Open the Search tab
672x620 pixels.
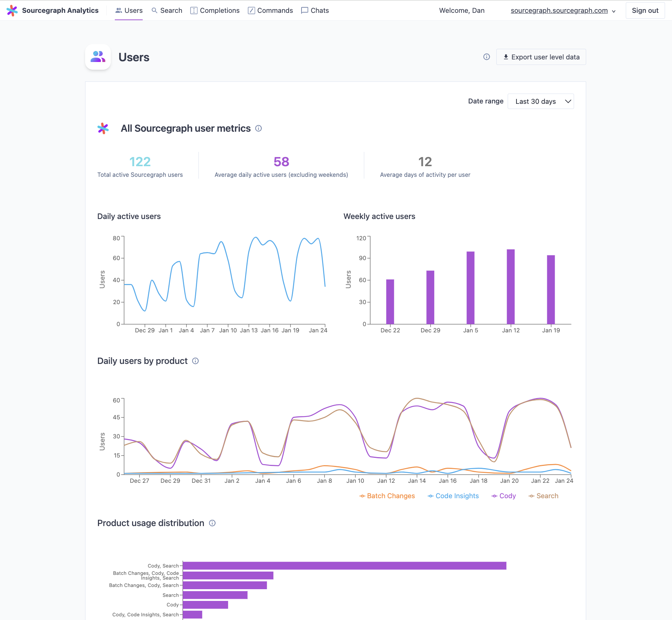coord(167,11)
